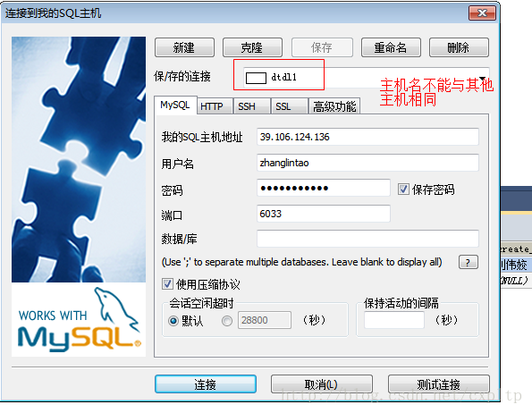This screenshot has height=413, width=532.
Task: Switch to the SSH tab
Action: pyautogui.click(x=246, y=106)
